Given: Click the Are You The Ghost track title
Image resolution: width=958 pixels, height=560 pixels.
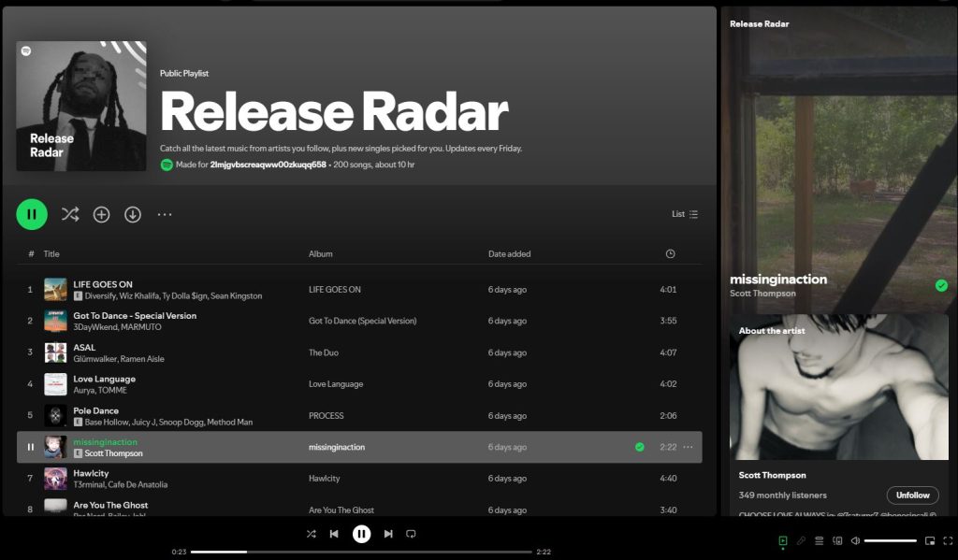Looking at the screenshot, I should [x=110, y=505].
